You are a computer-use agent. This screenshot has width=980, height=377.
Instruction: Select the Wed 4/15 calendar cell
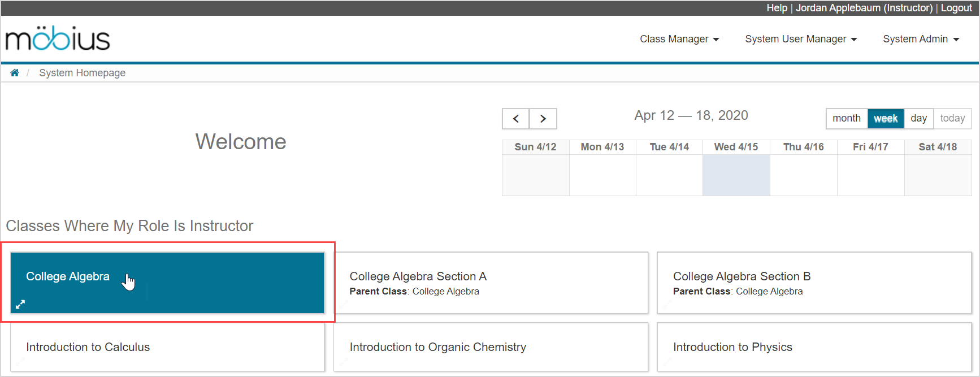[736, 175]
